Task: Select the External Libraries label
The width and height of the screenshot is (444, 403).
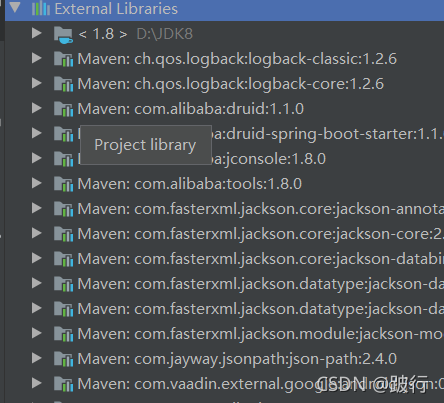Action: tap(116, 9)
